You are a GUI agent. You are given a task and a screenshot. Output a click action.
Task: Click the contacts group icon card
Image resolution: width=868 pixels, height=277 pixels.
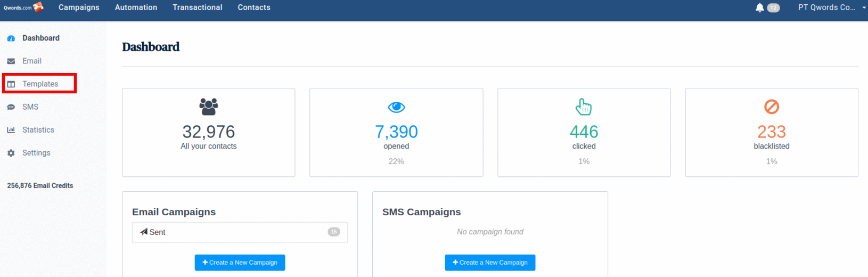209,107
